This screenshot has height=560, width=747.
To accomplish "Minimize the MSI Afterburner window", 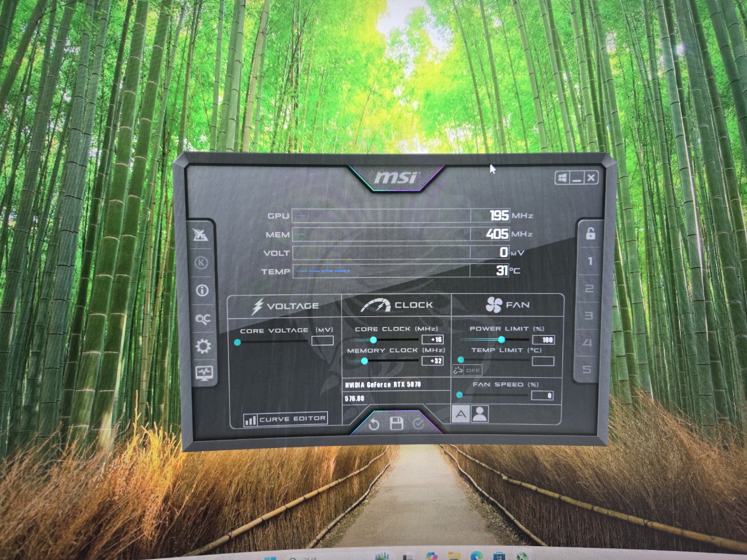I will [x=576, y=178].
